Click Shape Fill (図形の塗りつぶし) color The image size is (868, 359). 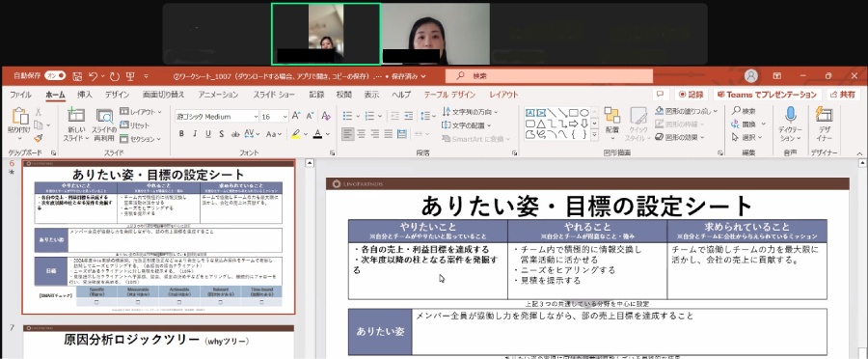[687, 111]
